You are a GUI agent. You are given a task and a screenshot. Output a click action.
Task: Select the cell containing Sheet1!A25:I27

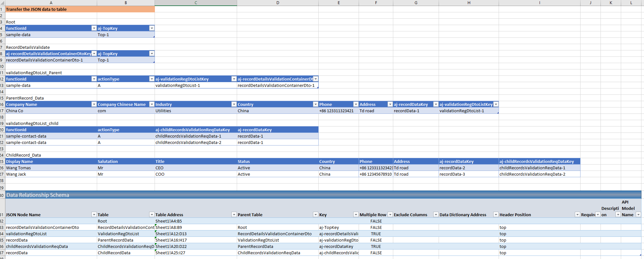[195, 253]
